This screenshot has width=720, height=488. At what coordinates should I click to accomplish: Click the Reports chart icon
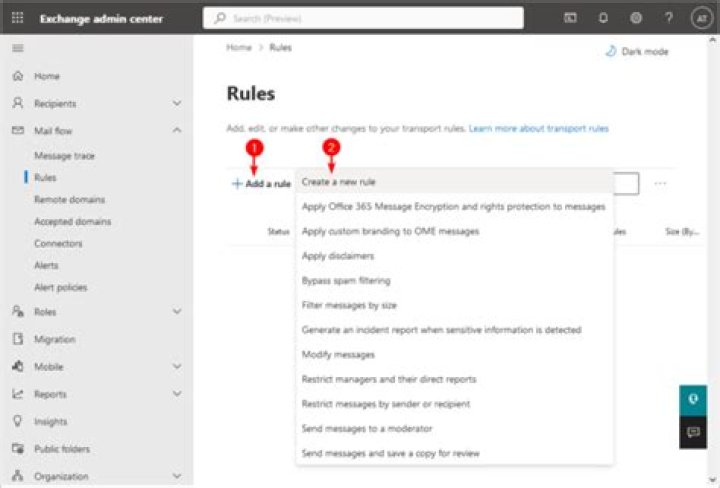click(x=18, y=393)
